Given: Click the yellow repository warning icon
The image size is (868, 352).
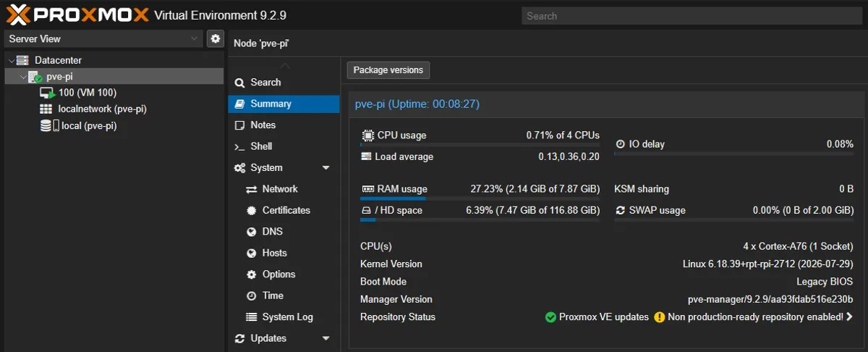Looking at the screenshot, I should coord(659,317).
